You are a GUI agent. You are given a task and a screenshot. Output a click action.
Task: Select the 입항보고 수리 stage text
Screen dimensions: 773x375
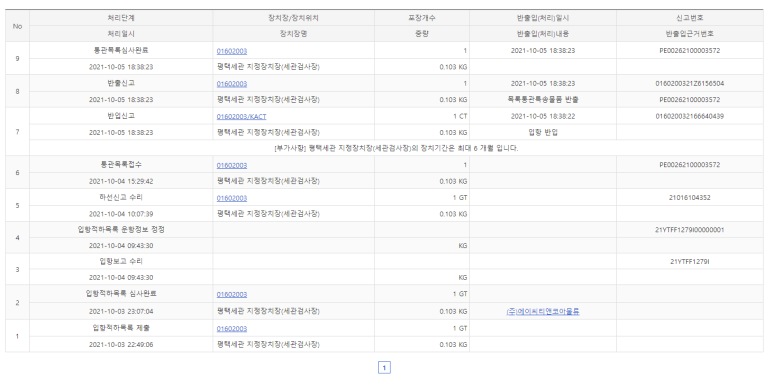click(121, 261)
